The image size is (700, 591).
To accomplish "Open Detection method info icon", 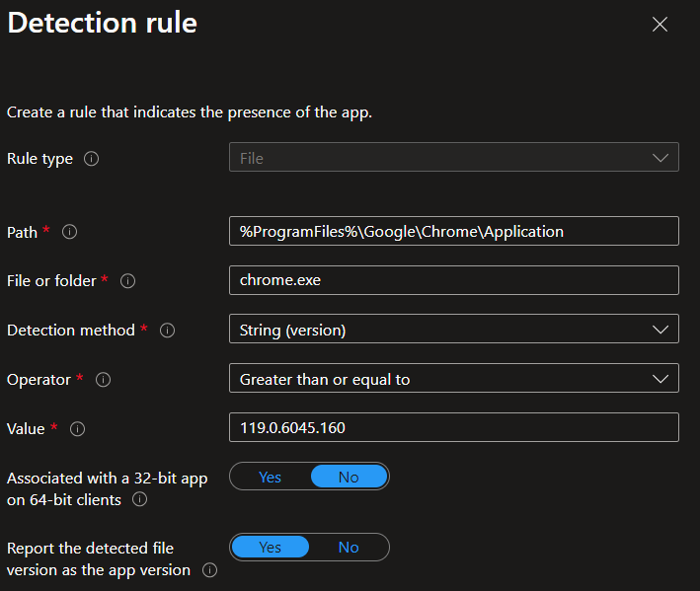I will coord(168,331).
